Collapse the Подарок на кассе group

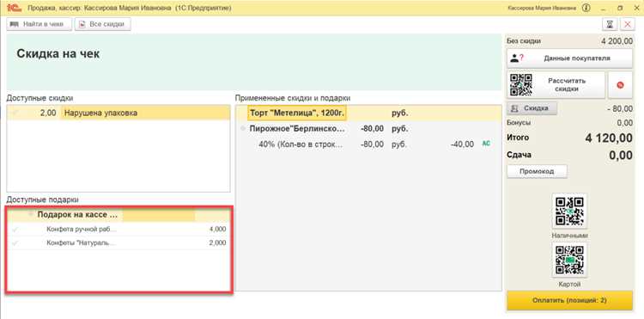pos(30,214)
